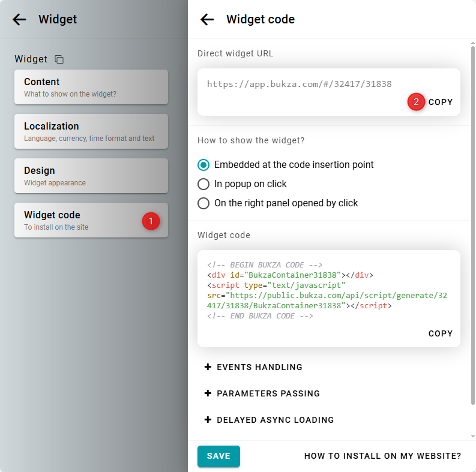The width and height of the screenshot is (476, 472).
Task: Click plus icon beside Delayed Async Loading
Action: pyautogui.click(x=208, y=420)
